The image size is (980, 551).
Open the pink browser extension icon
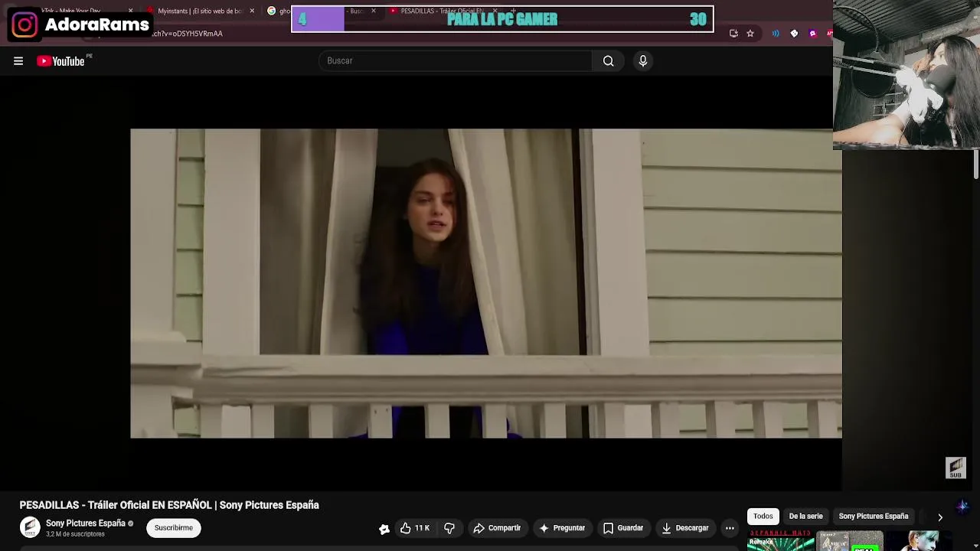812,34
